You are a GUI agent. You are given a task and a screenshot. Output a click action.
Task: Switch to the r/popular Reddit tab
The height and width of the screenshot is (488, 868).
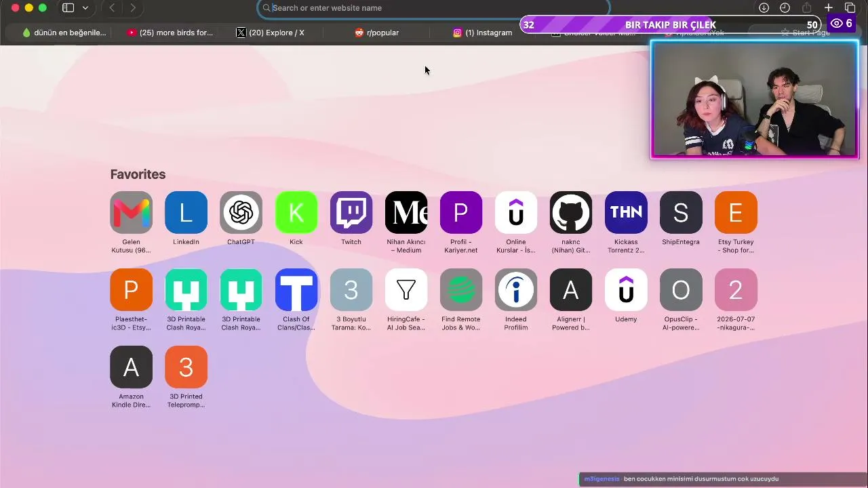(377, 33)
